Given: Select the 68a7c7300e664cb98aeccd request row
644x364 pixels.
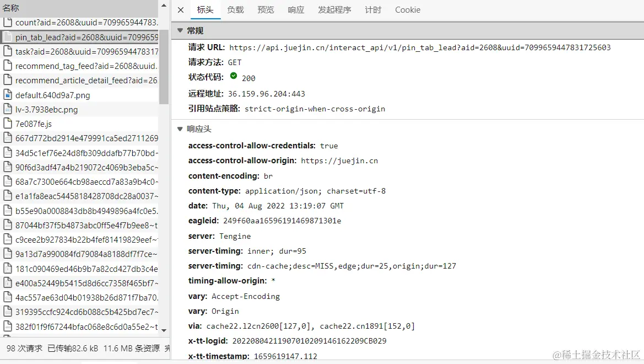Looking at the screenshot, I should pyautogui.click(x=79, y=182).
